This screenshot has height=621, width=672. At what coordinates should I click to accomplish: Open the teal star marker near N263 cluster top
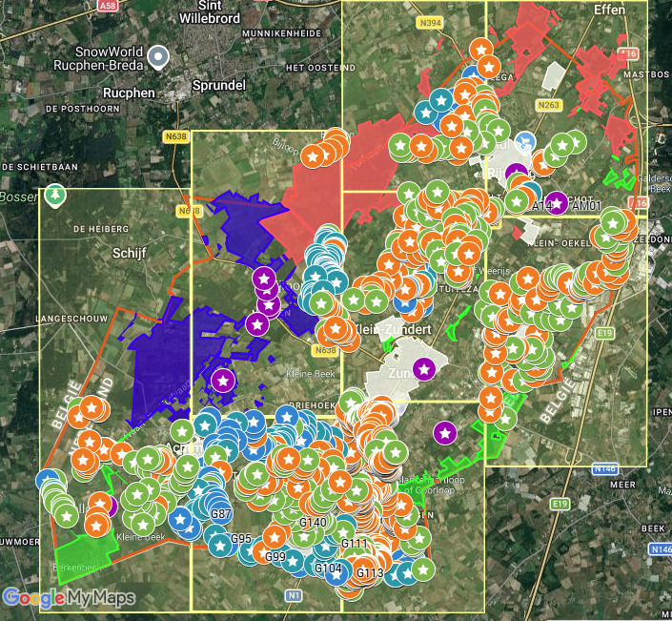[441, 100]
